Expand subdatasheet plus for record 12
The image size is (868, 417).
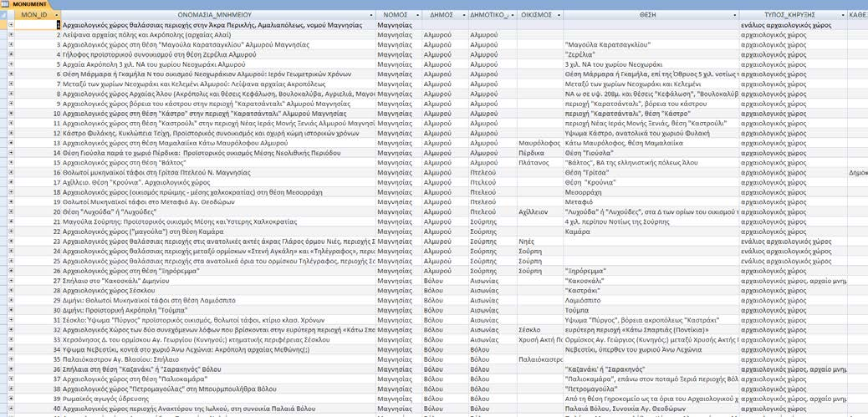11,133
